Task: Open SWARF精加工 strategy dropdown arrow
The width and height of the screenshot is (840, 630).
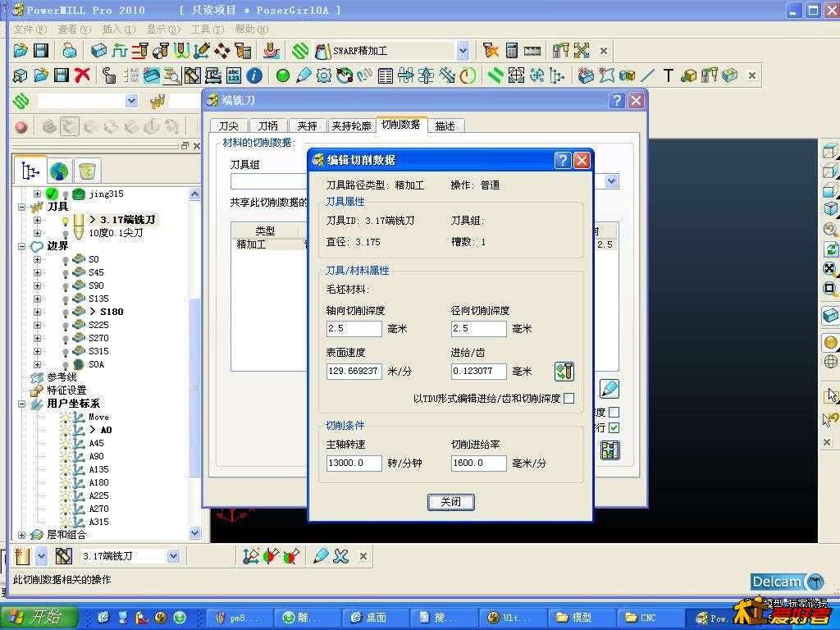Action: click(x=463, y=51)
